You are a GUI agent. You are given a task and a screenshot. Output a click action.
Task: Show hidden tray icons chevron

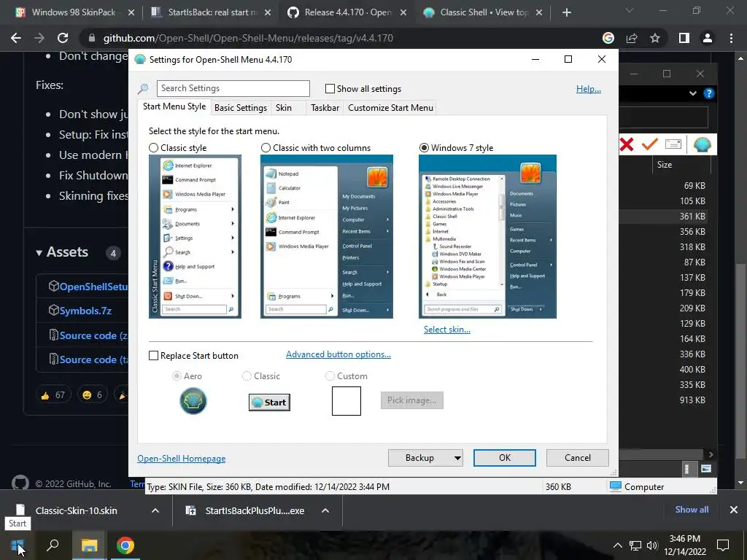click(617, 545)
